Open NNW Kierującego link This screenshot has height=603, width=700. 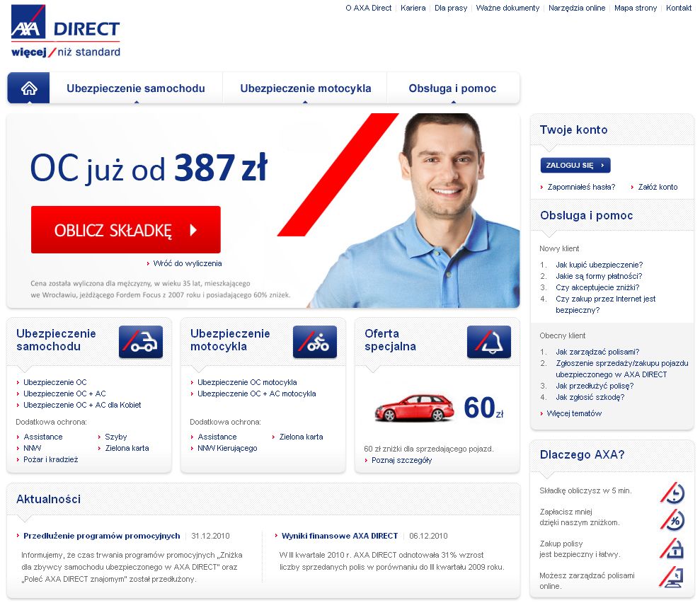coord(227,448)
